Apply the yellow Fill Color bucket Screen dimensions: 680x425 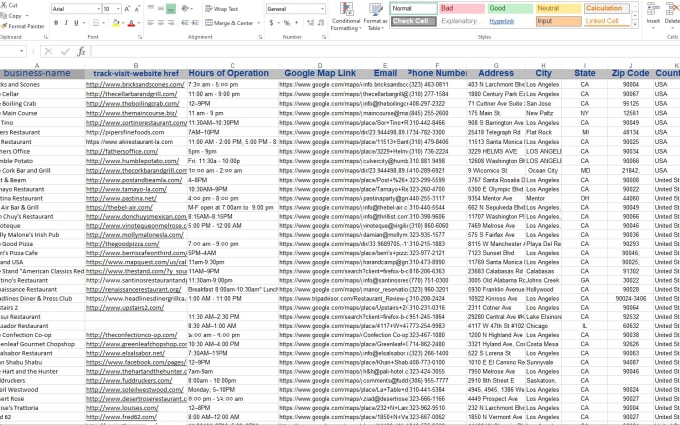[x=115, y=23]
